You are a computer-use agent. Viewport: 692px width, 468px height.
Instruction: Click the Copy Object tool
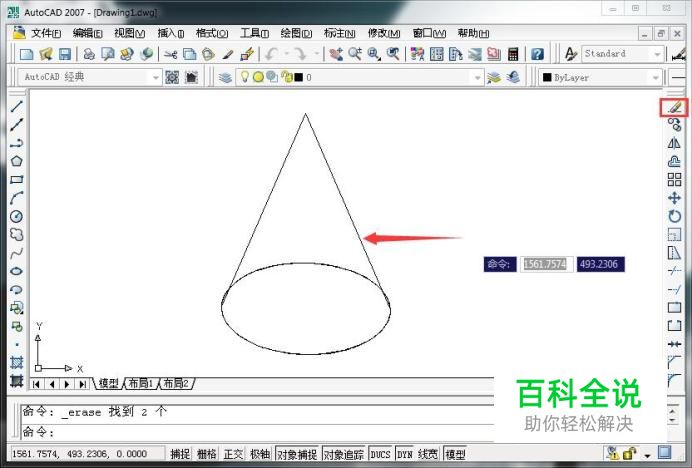674,125
